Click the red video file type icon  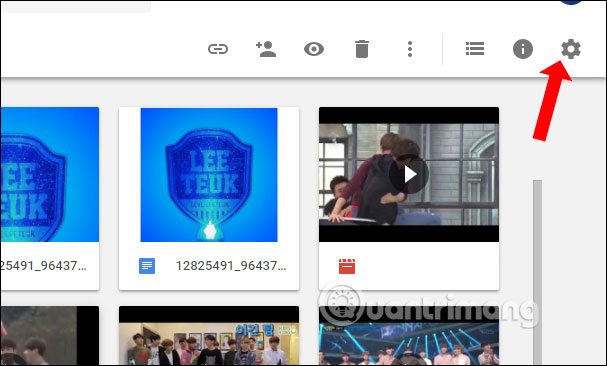pyautogui.click(x=347, y=266)
